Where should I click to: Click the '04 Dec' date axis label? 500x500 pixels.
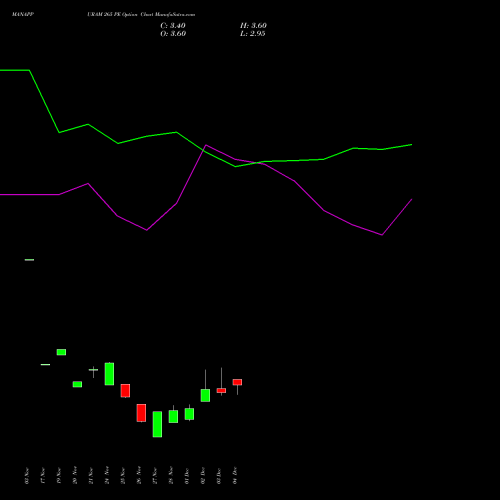[x=235, y=475]
